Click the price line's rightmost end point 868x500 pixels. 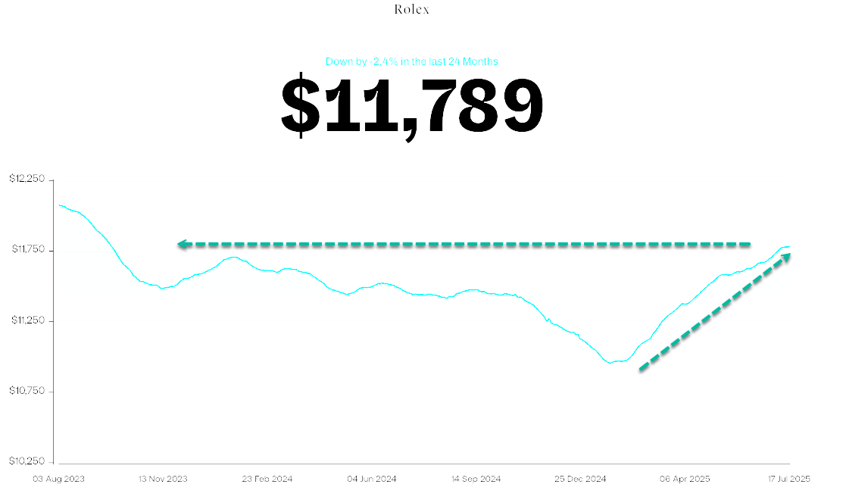(x=789, y=246)
